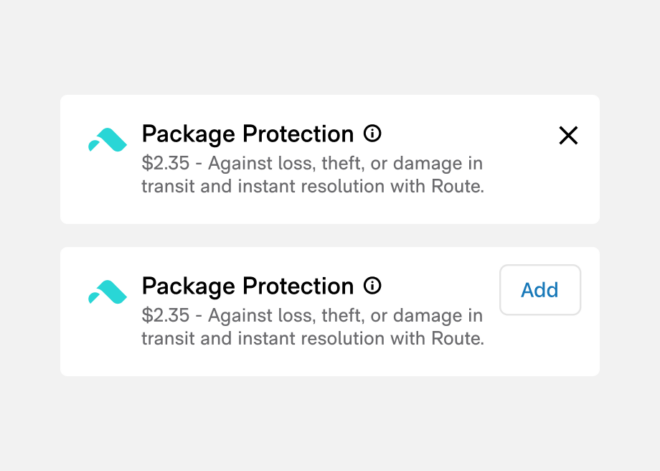660x471 pixels.
Task: Select the Package Protection title next to Add
Action: coord(248,287)
